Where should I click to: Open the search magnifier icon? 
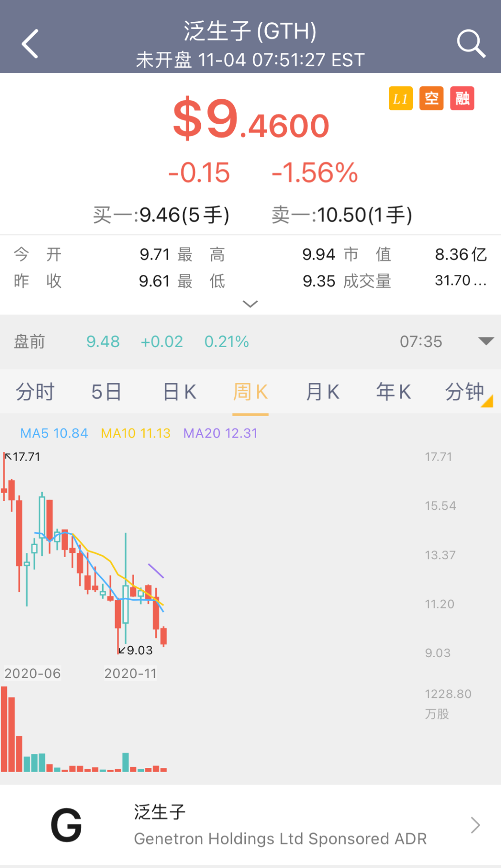pyautogui.click(x=471, y=44)
